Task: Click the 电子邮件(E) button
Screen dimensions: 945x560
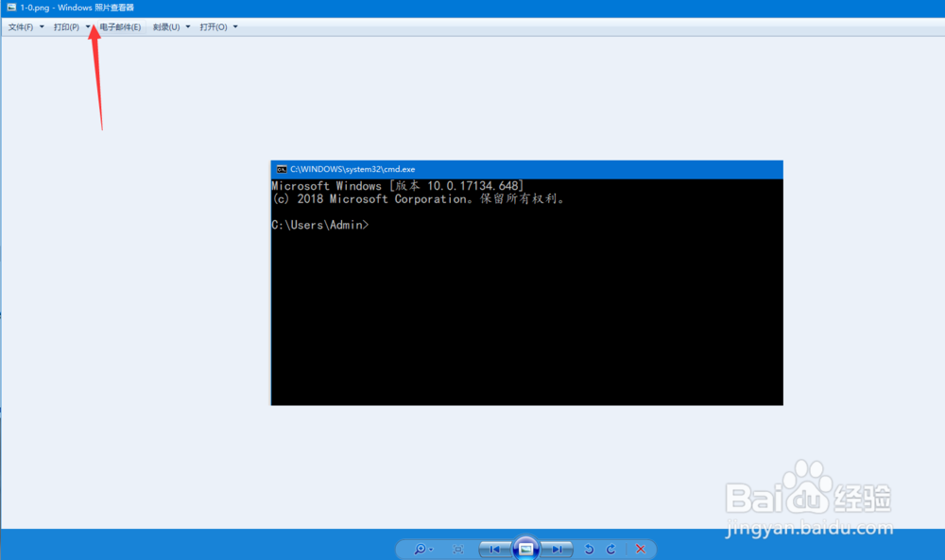Action: click(120, 27)
